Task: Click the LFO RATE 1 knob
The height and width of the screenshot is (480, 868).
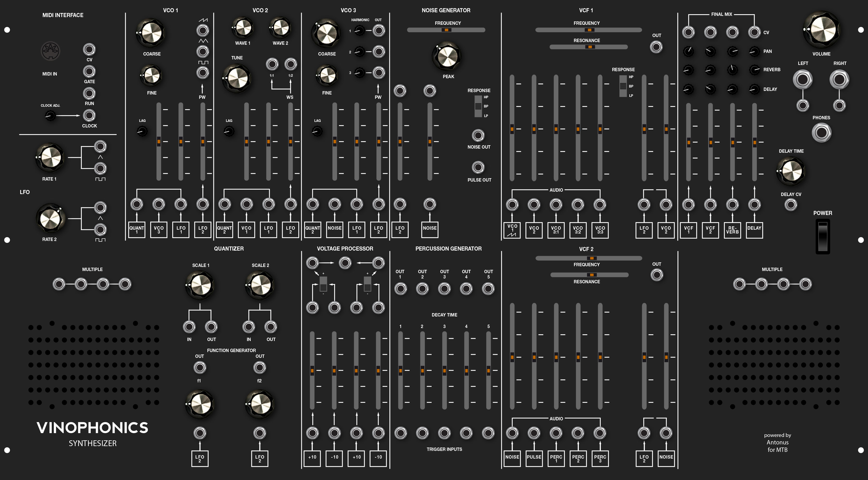Action: 50,158
